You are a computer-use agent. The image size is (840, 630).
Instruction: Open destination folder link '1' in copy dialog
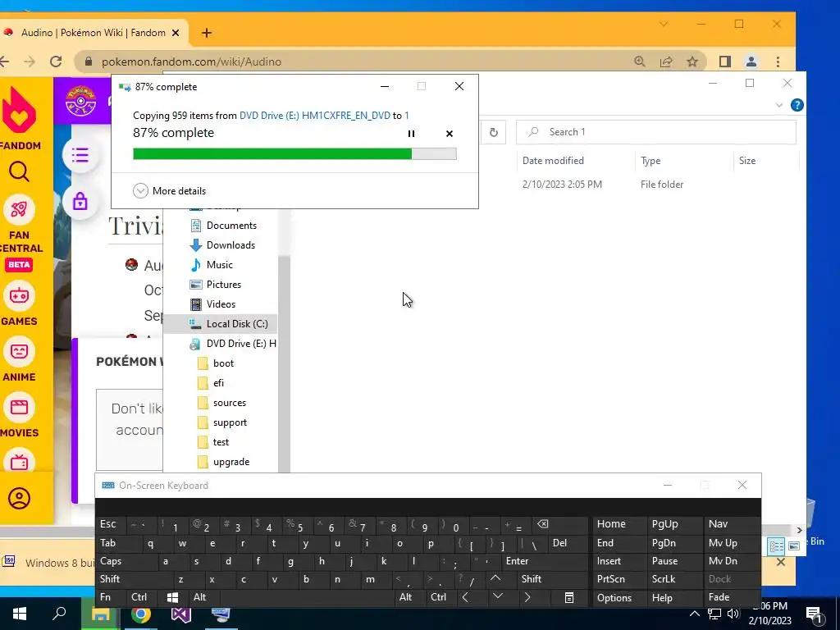(x=407, y=115)
